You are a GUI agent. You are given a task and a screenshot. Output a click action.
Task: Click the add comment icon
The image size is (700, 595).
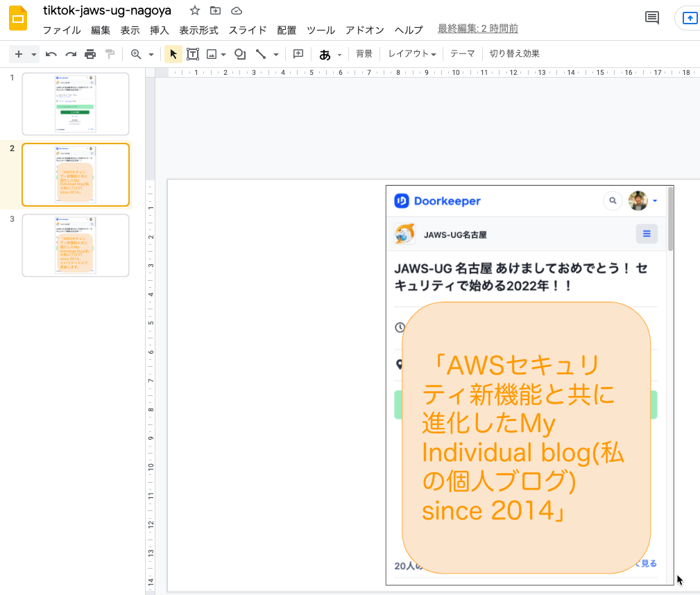[298, 54]
